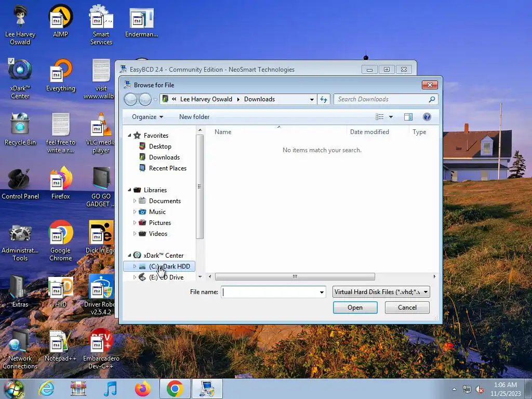Click New folder in the toolbar

pos(194,117)
